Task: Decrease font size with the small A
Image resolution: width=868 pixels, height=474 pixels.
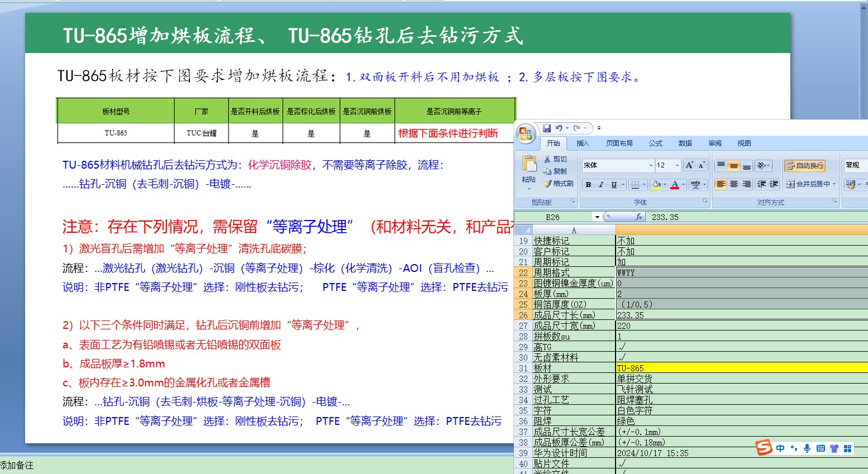Action: (x=702, y=165)
